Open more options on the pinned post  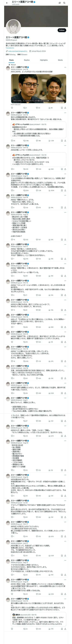[x=65, y=67]
